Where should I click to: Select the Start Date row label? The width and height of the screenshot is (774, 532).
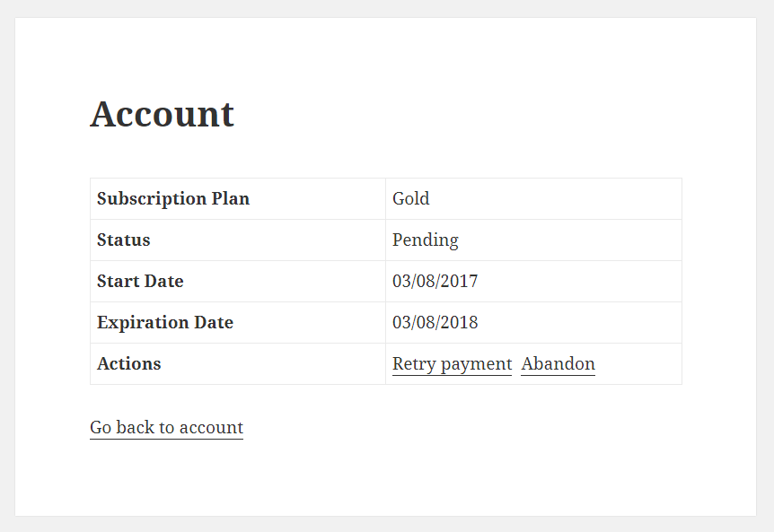(140, 282)
